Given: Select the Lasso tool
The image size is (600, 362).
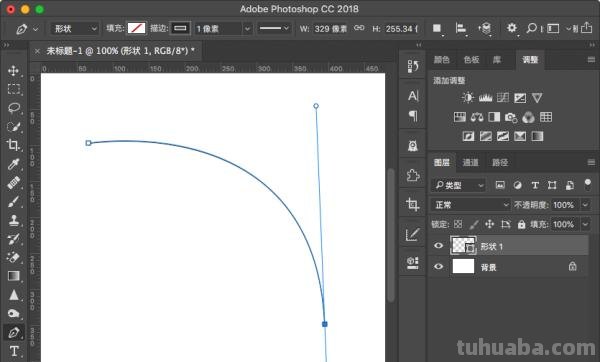Looking at the screenshot, I should click(x=14, y=108).
